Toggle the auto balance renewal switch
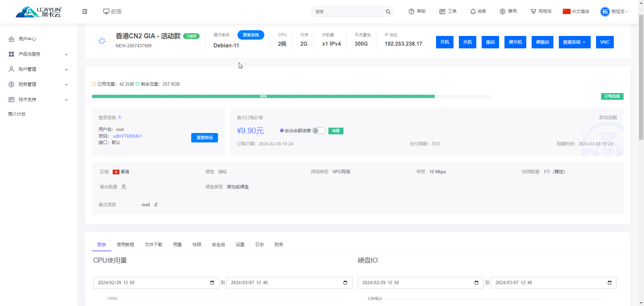The width and height of the screenshot is (644, 306). [319, 131]
